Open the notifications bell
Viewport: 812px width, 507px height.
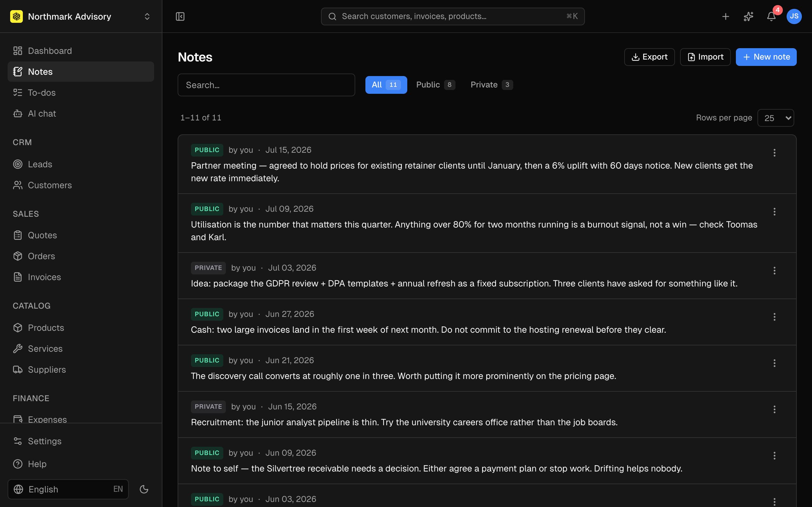pyautogui.click(x=771, y=16)
